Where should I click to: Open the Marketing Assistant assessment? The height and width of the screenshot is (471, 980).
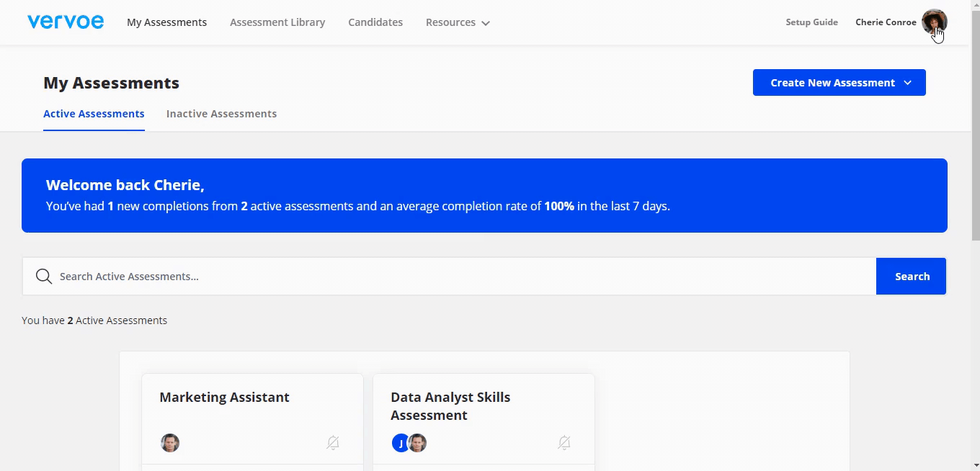pos(224,398)
